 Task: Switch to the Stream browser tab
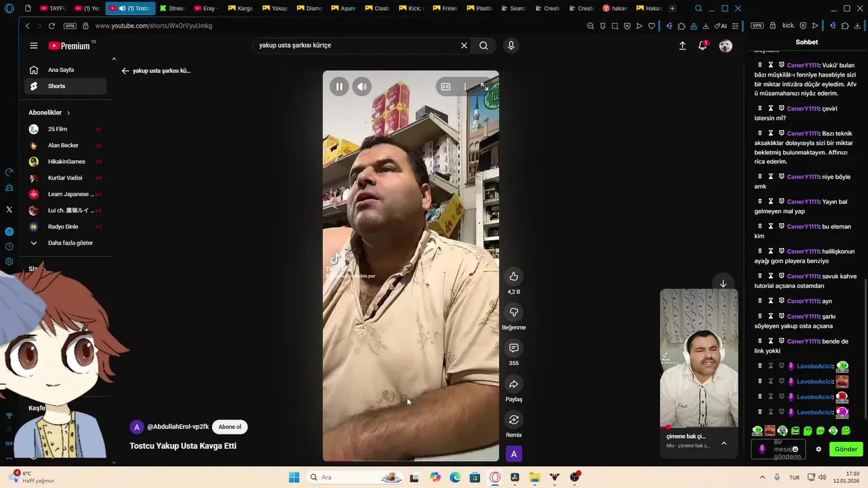click(x=173, y=8)
